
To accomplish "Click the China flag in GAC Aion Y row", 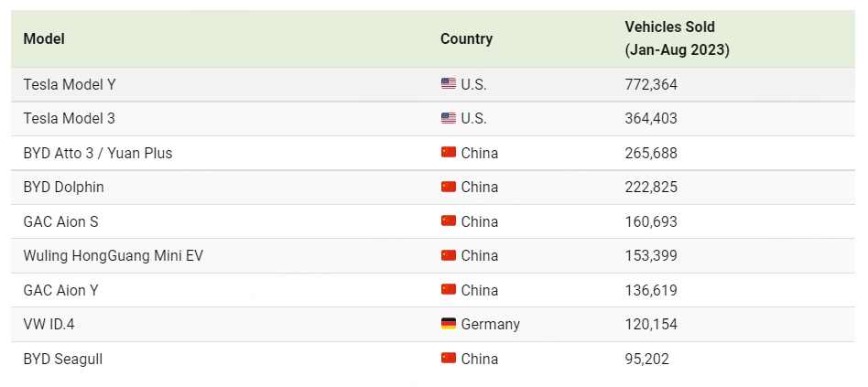I will pyautogui.click(x=449, y=290).
